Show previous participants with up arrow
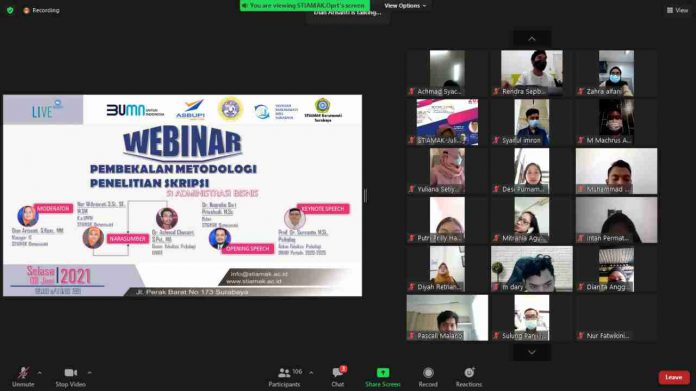 (532, 39)
